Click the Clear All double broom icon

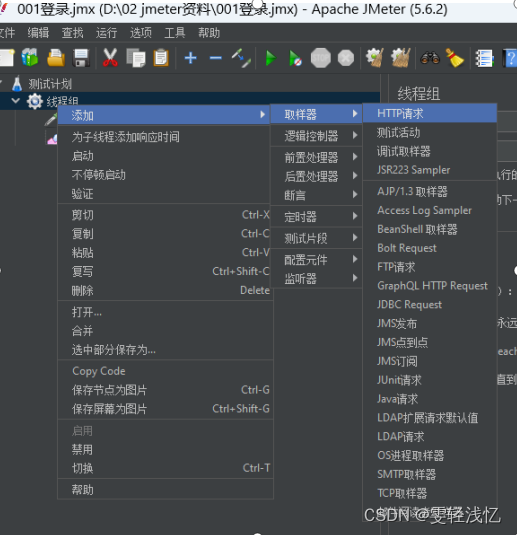401,58
